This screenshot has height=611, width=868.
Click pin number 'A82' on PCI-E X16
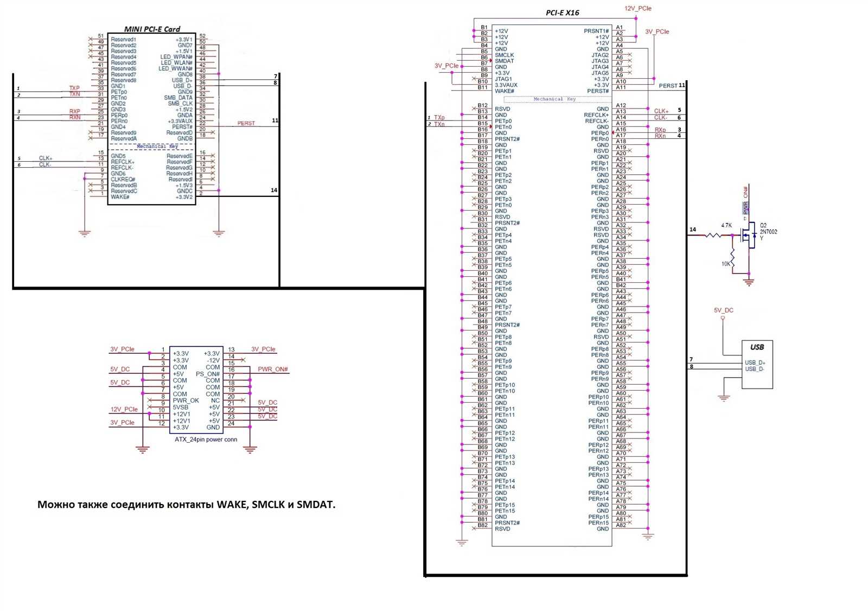(x=621, y=525)
